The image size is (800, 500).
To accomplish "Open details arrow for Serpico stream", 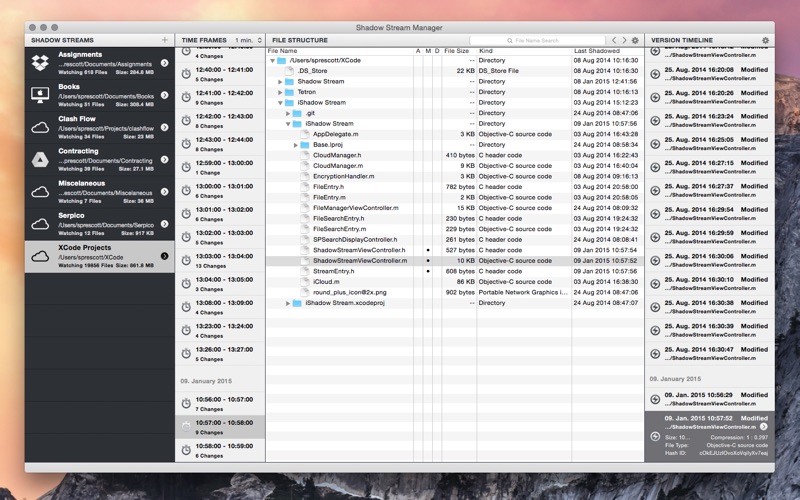I will (x=165, y=223).
